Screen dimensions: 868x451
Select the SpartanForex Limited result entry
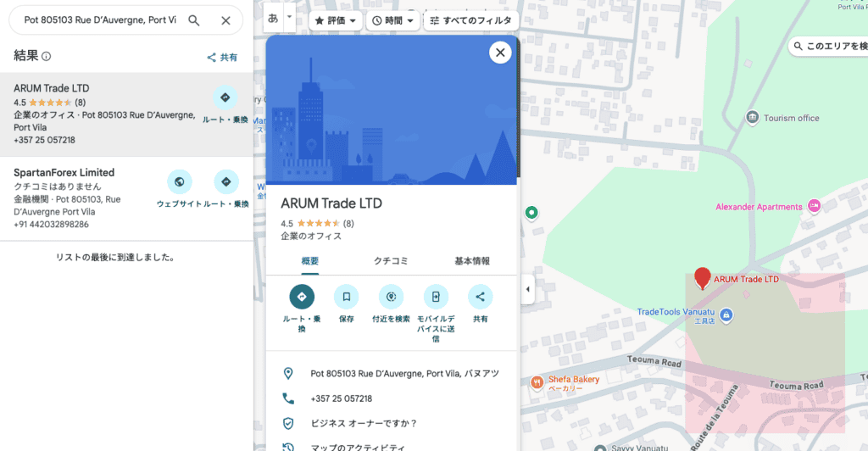pyautogui.click(x=127, y=198)
